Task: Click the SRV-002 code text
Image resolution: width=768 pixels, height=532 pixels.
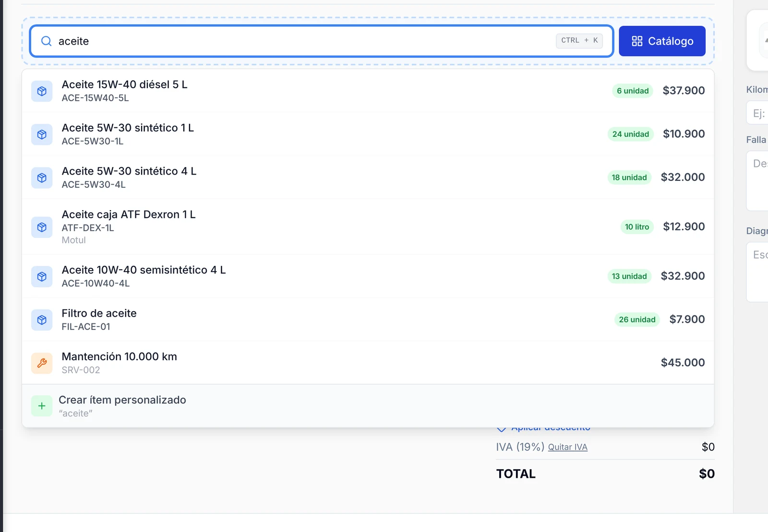Action: coord(81,370)
